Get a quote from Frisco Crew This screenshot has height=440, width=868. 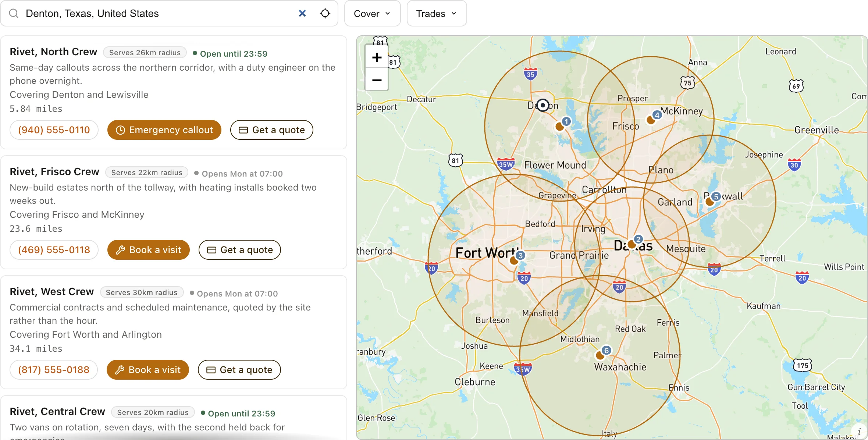click(x=240, y=250)
